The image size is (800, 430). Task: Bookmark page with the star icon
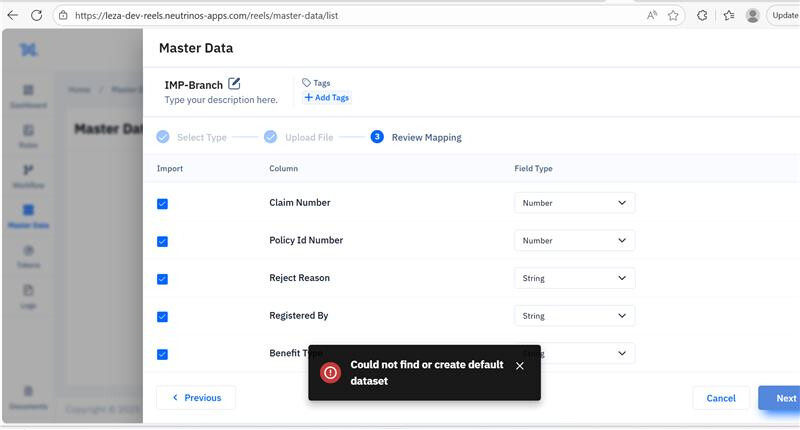pyautogui.click(x=673, y=15)
